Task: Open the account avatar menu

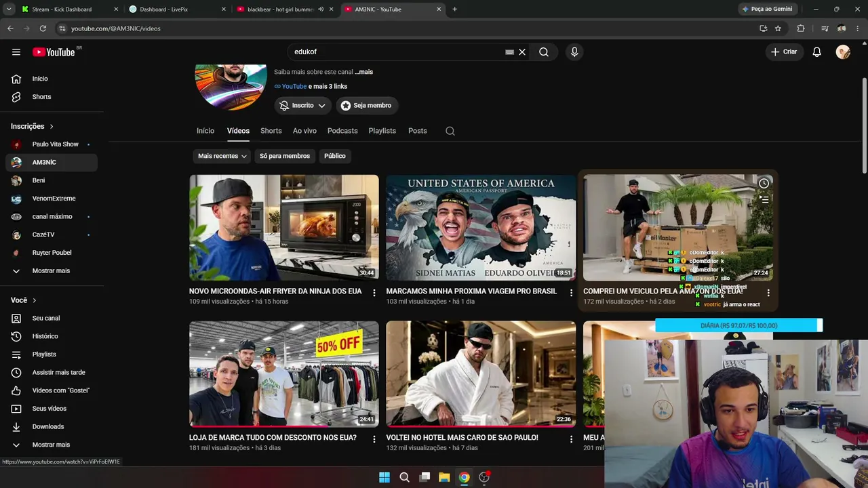Action: 843,52
